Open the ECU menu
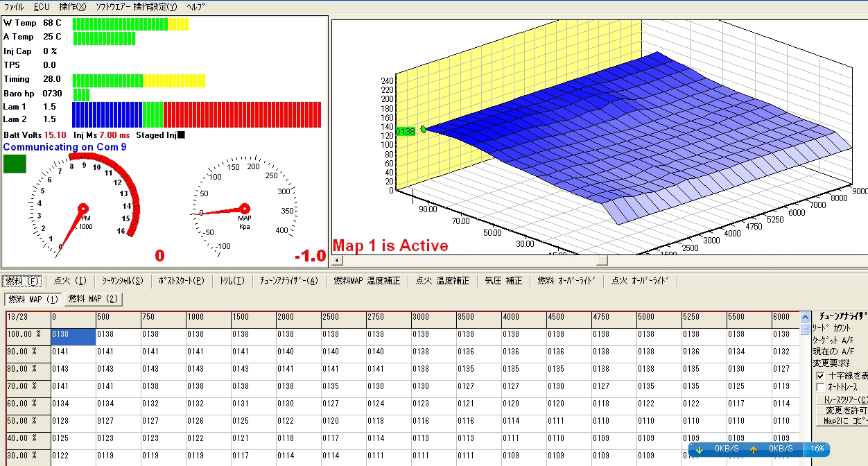The image size is (868, 466). 41,6
